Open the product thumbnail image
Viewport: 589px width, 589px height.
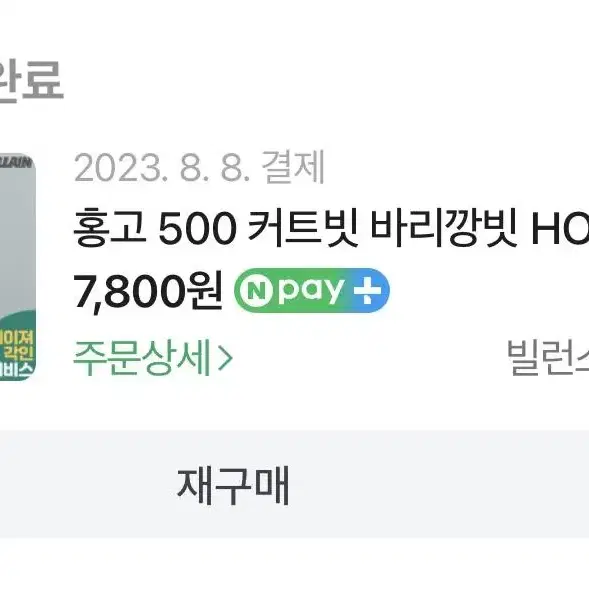click(x=17, y=267)
